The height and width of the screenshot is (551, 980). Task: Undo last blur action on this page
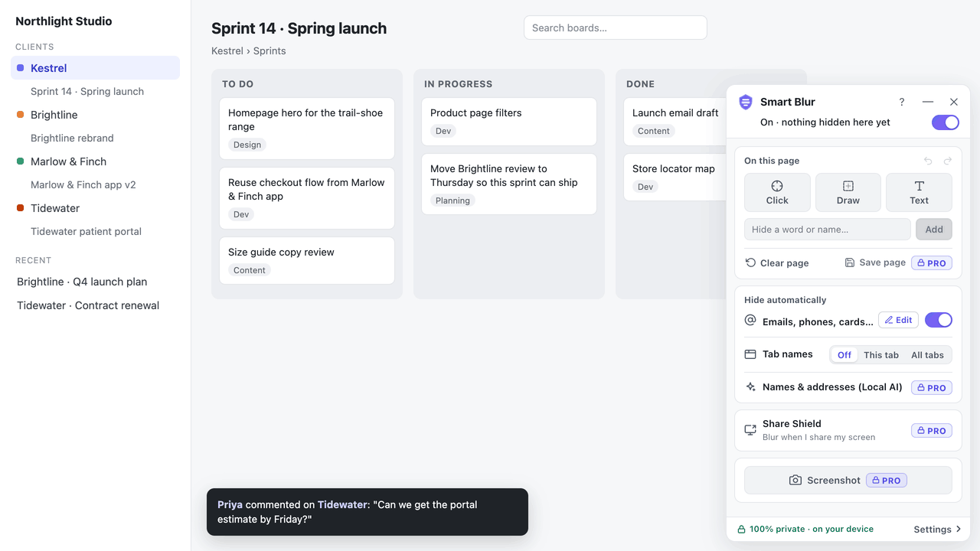[928, 161]
